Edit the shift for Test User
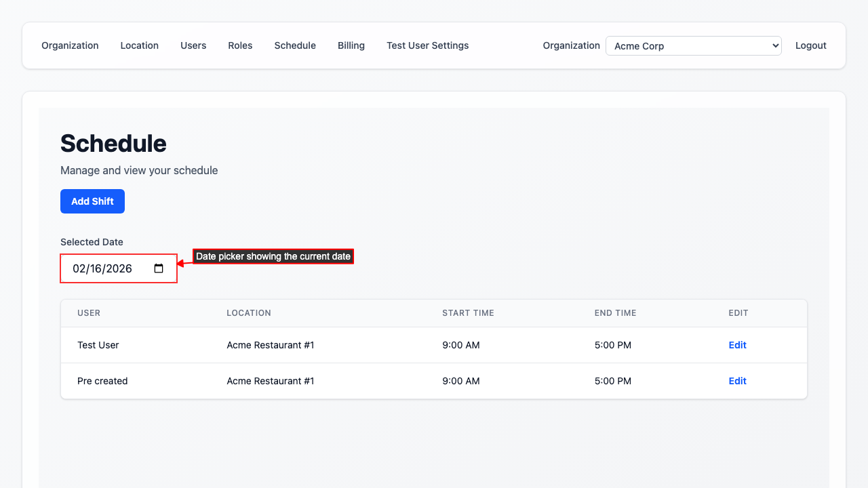The image size is (868, 488). (737, 345)
